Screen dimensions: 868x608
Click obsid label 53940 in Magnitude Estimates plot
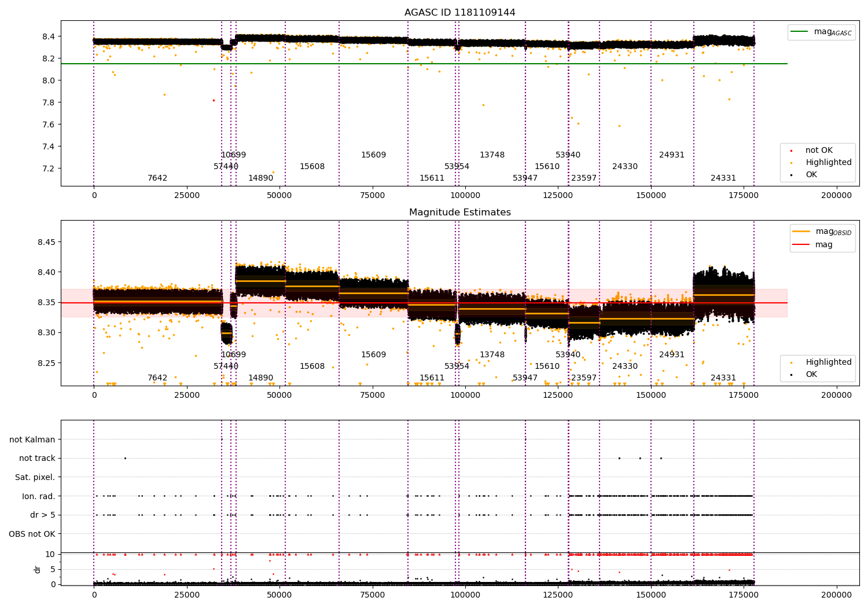coord(568,354)
